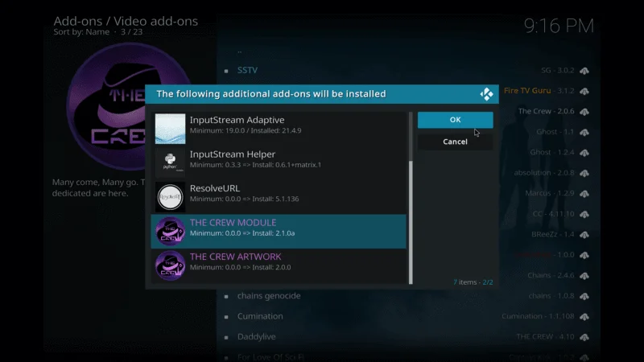Screen dimensions: 644x362
Task: Open Daddylive add-on row
Action: (407, 337)
